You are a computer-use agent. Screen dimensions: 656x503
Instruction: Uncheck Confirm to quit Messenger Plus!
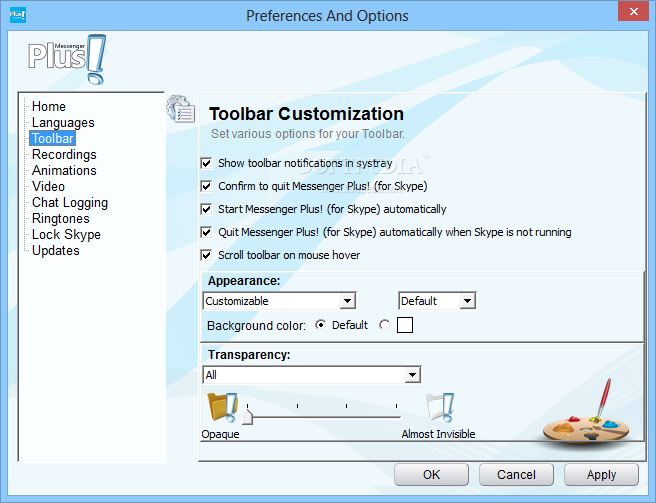click(207, 186)
